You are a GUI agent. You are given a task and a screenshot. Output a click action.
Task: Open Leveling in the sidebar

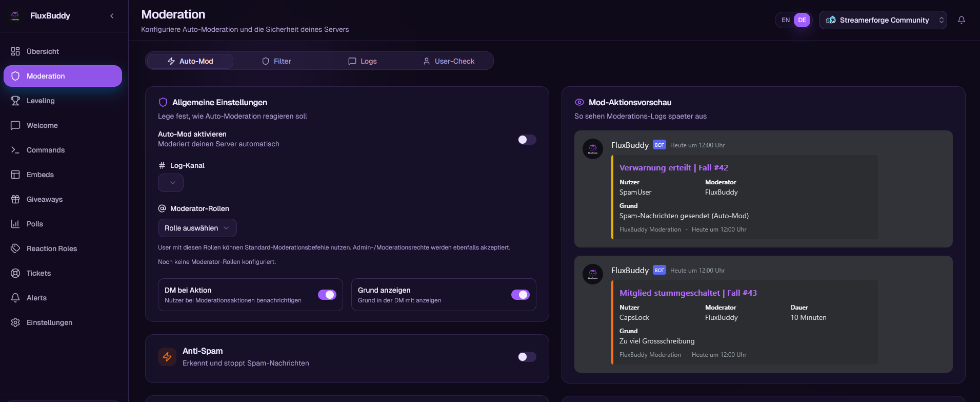63,101
